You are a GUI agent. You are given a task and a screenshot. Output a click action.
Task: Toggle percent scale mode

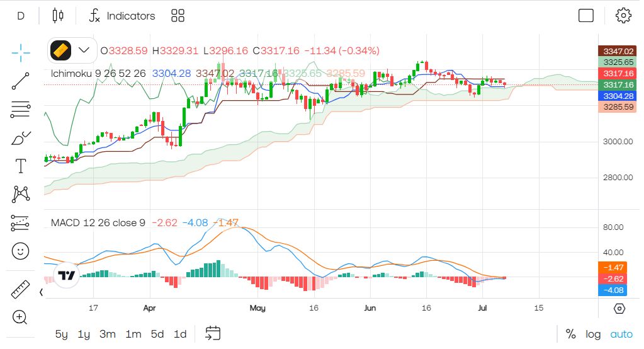tap(570, 335)
